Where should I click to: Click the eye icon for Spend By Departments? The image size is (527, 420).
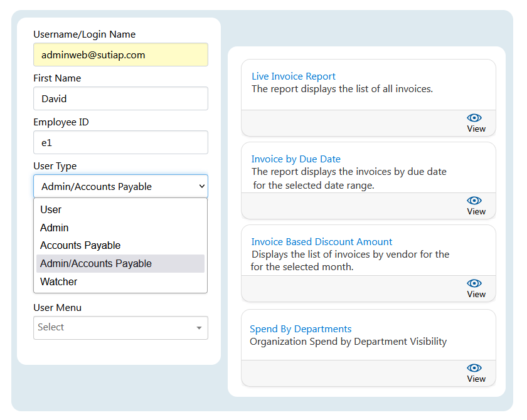coord(474,368)
